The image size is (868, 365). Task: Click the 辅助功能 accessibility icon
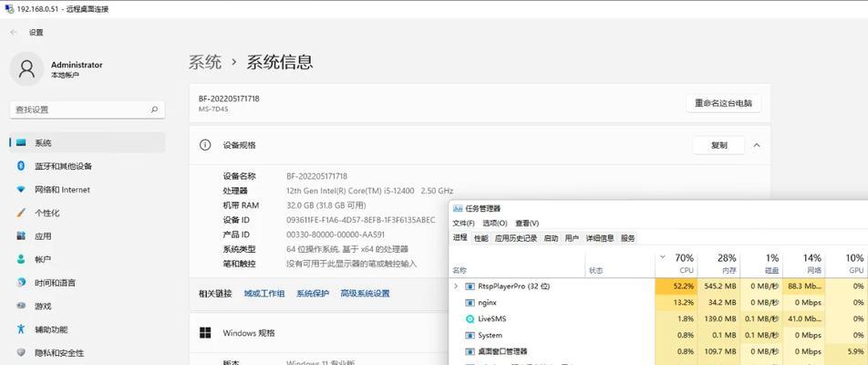click(21, 329)
